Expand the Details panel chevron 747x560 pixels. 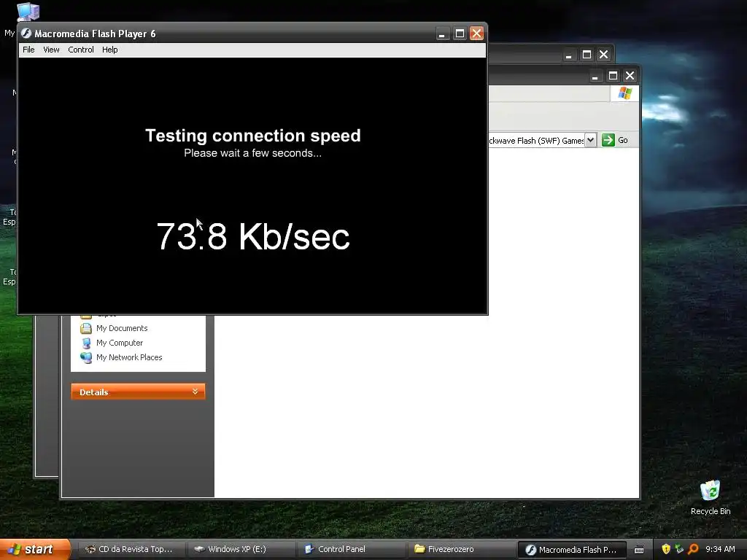click(x=195, y=392)
